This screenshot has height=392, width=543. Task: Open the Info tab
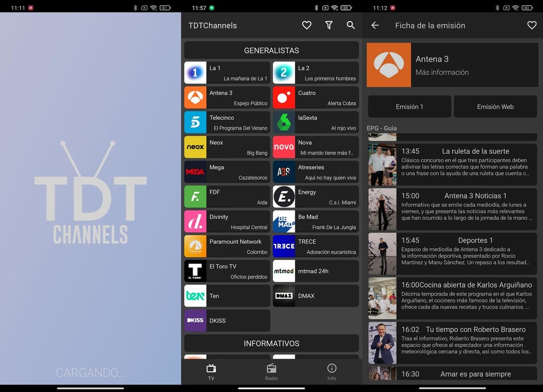pos(331,371)
